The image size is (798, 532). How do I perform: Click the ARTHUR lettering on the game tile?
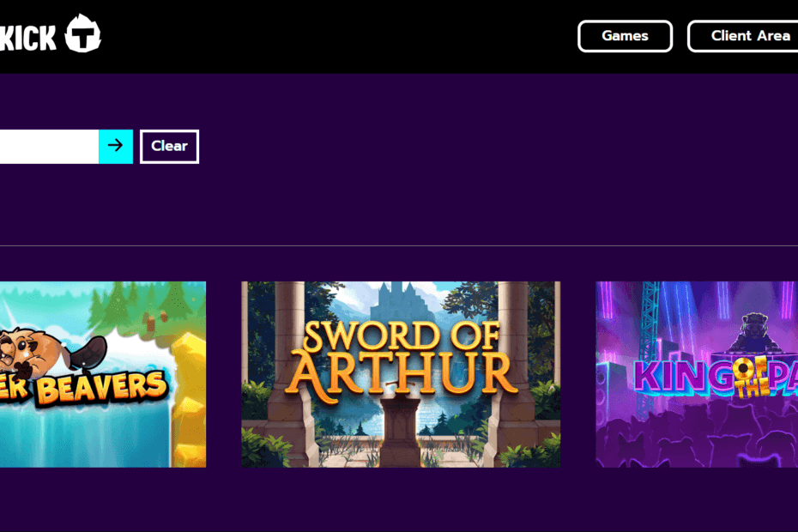(x=401, y=374)
